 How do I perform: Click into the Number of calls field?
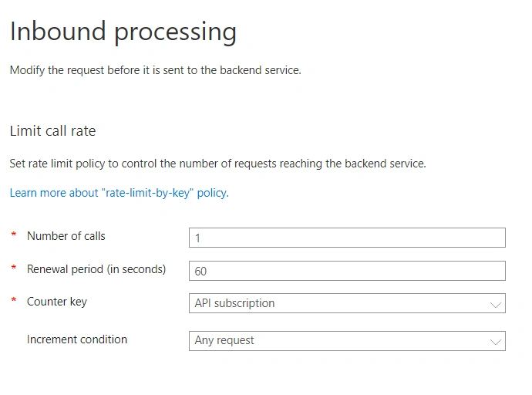347,238
